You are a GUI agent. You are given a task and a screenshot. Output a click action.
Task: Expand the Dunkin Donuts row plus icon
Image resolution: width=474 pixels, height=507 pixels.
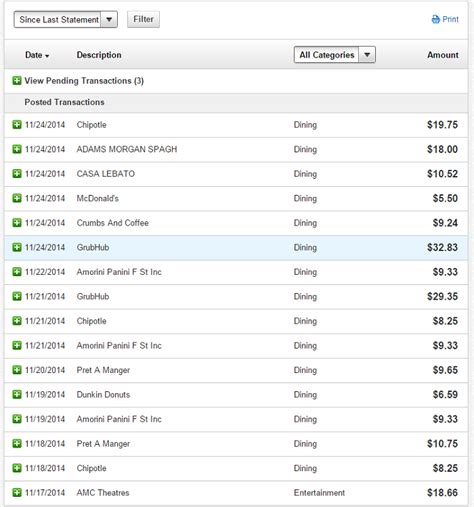[x=17, y=395]
